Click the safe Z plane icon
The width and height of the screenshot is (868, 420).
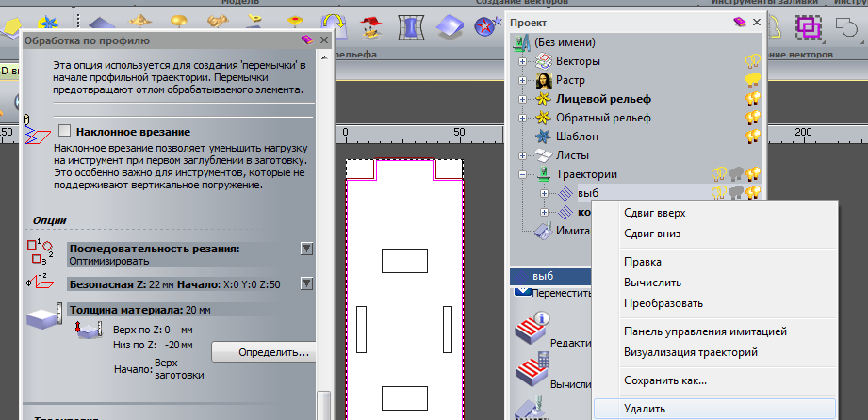pos(40,283)
